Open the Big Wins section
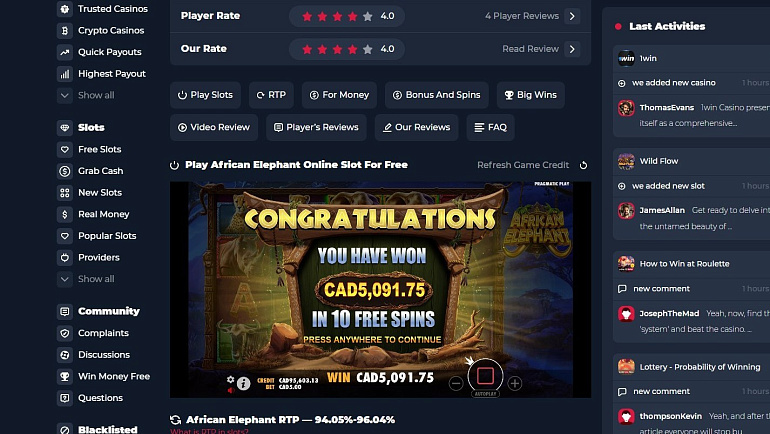 coord(530,95)
